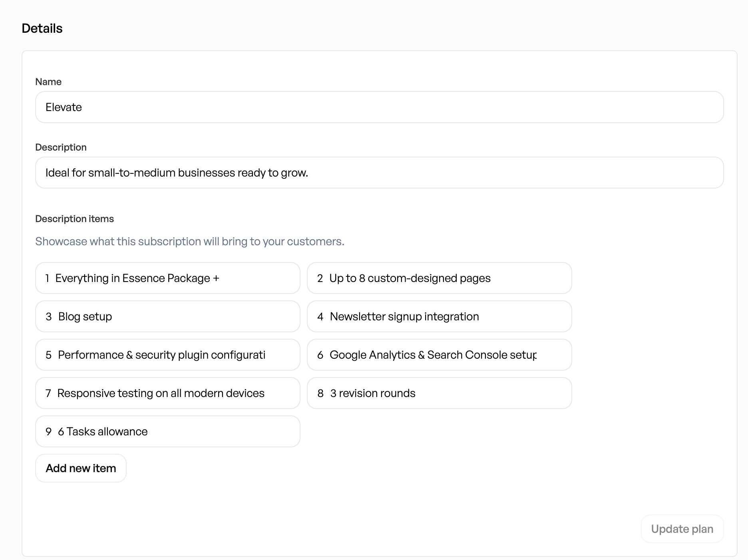Select the Up to 8 custom-designed pages item
Screen dimensions: 748x560
click(439, 278)
